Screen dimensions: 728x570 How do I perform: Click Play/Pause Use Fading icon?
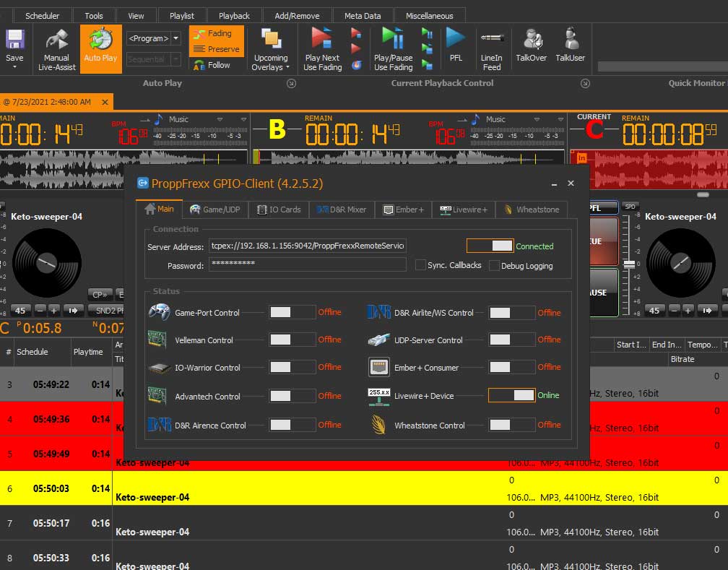(393, 38)
